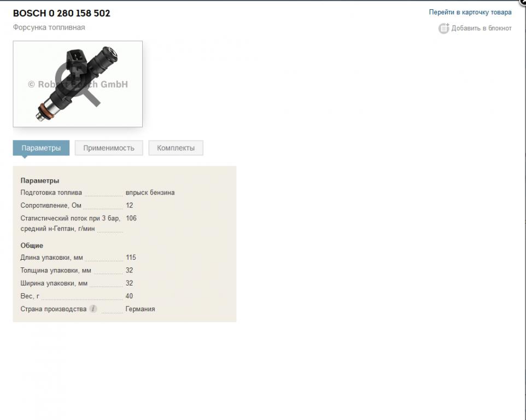526x420 pixels.
Task: Open the Применимость tab
Action: click(x=109, y=148)
